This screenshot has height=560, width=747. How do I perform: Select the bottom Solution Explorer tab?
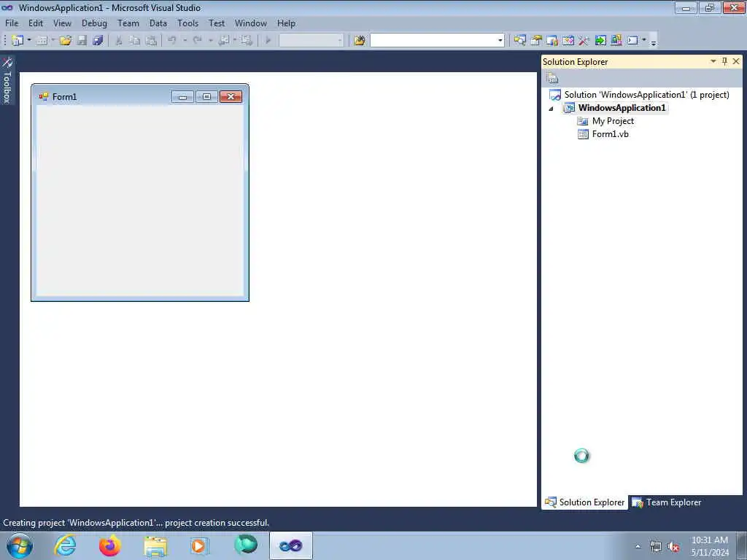tap(584, 502)
